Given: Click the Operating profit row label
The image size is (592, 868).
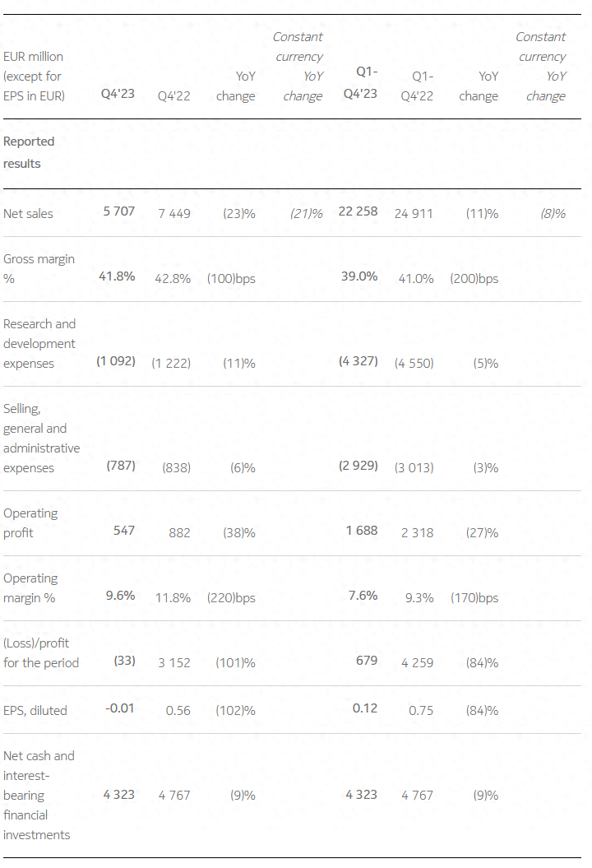Looking at the screenshot, I should 30,523.
